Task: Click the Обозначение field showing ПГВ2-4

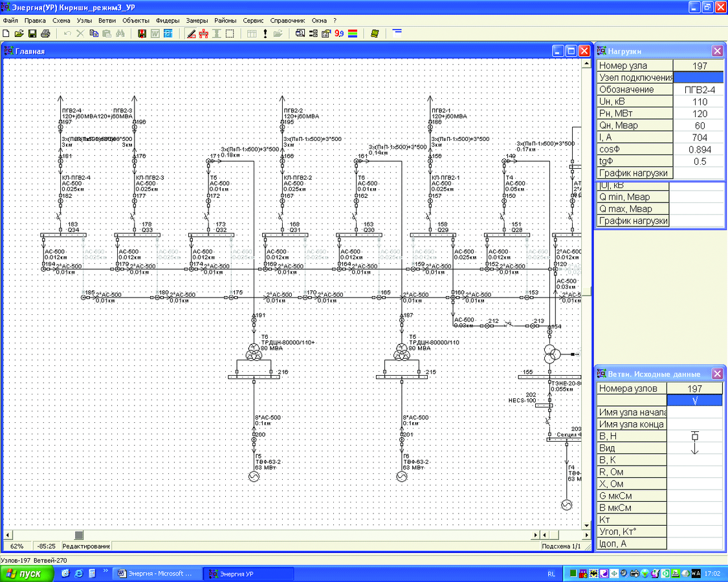Action: click(x=700, y=90)
